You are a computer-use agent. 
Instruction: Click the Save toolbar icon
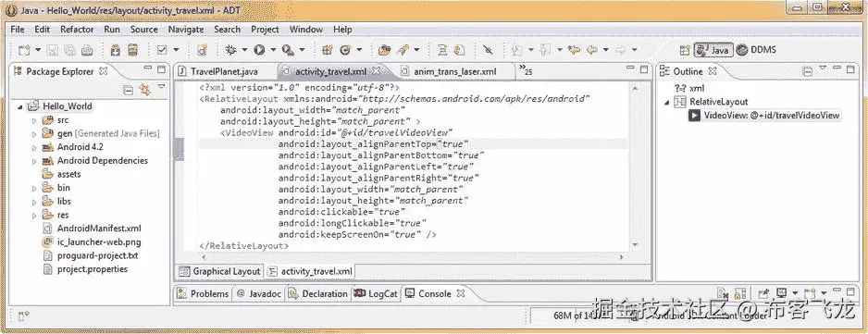pyautogui.click(x=53, y=50)
